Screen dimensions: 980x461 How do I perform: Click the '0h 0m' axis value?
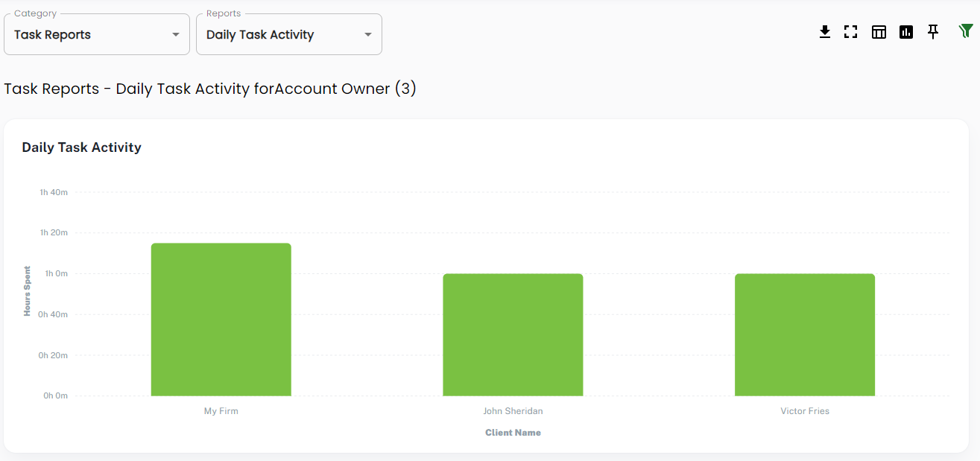[x=56, y=395]
